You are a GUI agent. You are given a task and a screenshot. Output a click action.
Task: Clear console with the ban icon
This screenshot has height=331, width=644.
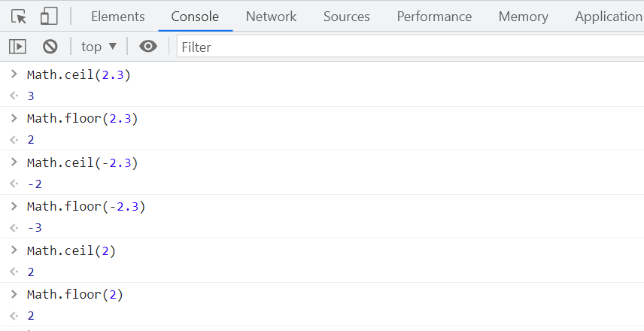pos(50,47)
